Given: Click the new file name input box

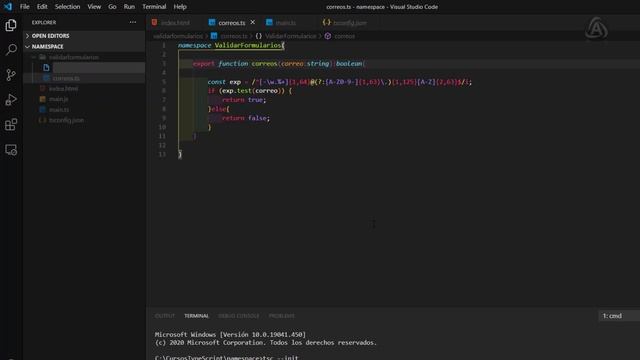Looking at the screenshot, I should tap(99, 67).
